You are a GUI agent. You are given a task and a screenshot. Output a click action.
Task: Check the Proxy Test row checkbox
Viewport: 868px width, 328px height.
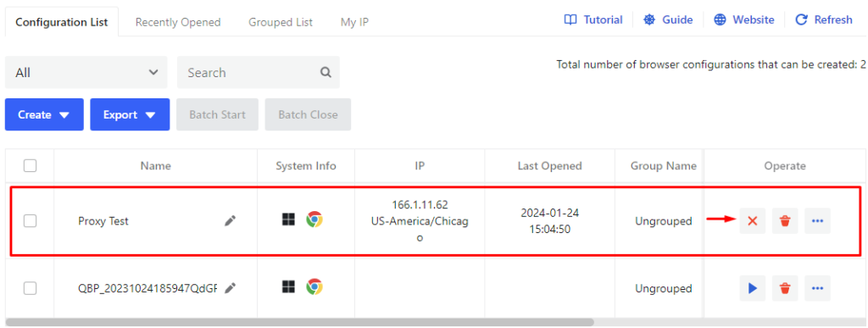pyautogui.click(x=30, y=220)
